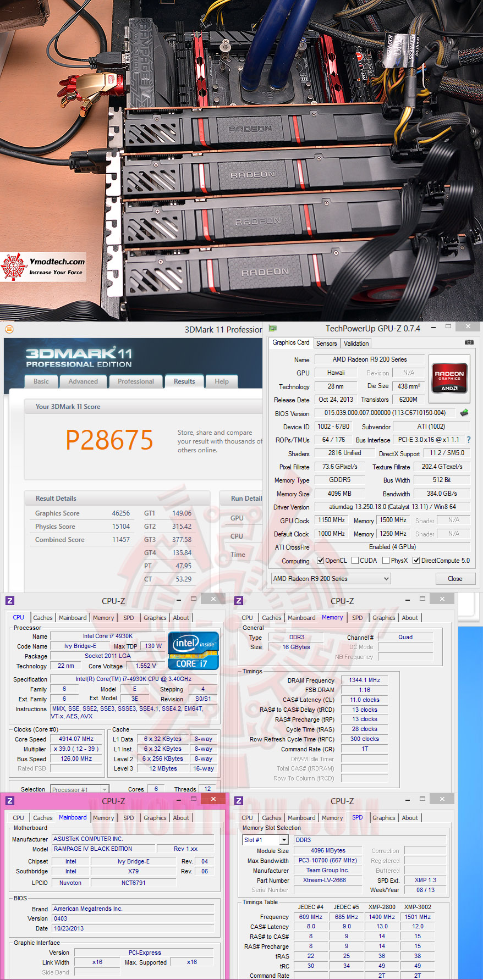Switch to the Sensors tab in GPU-Z

[327, 344]
